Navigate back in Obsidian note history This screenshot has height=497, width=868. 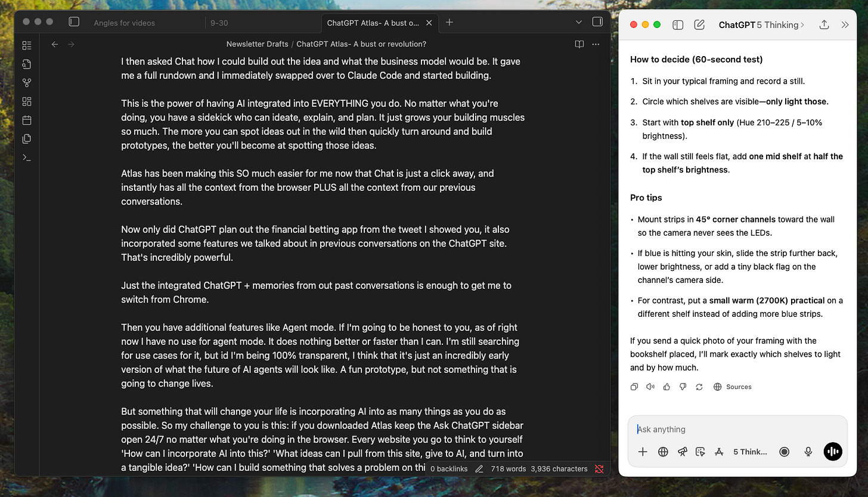point(55,44)
